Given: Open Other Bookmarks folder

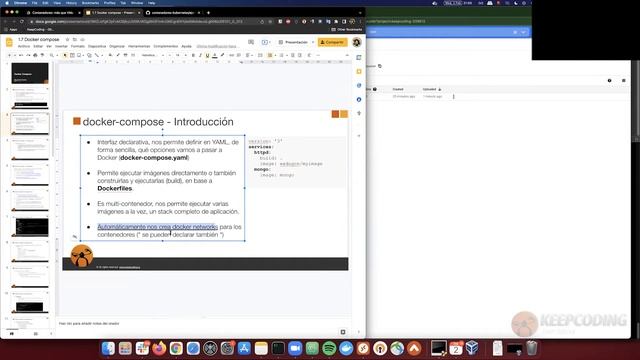Looking at the screenshot, I should tap(347, 30).
